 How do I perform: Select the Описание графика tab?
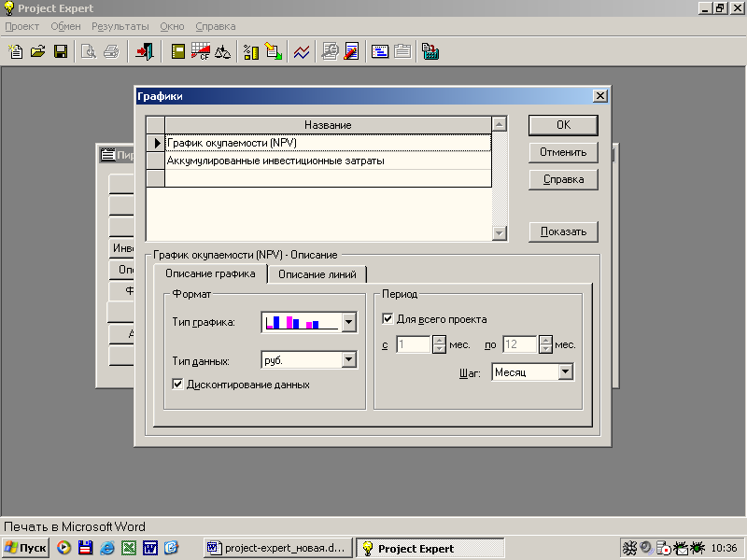(210, 273)
